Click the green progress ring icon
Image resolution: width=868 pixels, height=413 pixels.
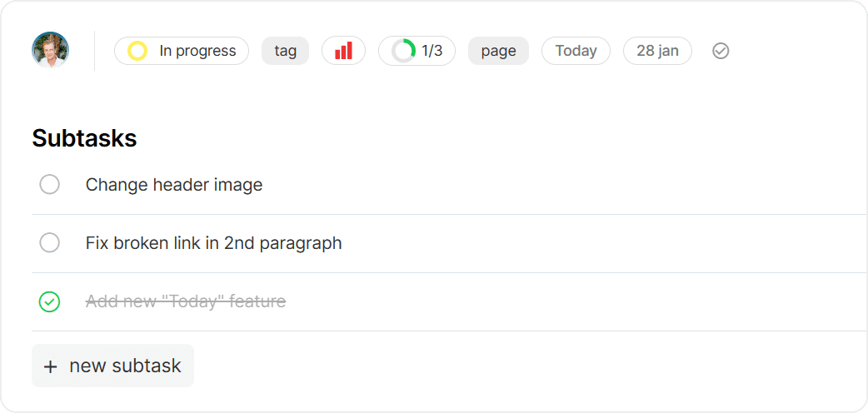(x=403, y=51)
